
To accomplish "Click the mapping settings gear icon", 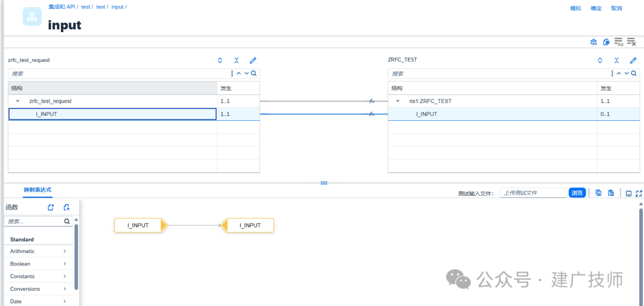I will (593, 42).
